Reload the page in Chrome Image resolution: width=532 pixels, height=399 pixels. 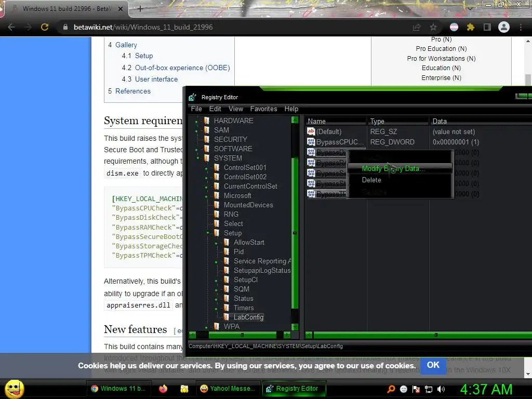pos(45,27)
